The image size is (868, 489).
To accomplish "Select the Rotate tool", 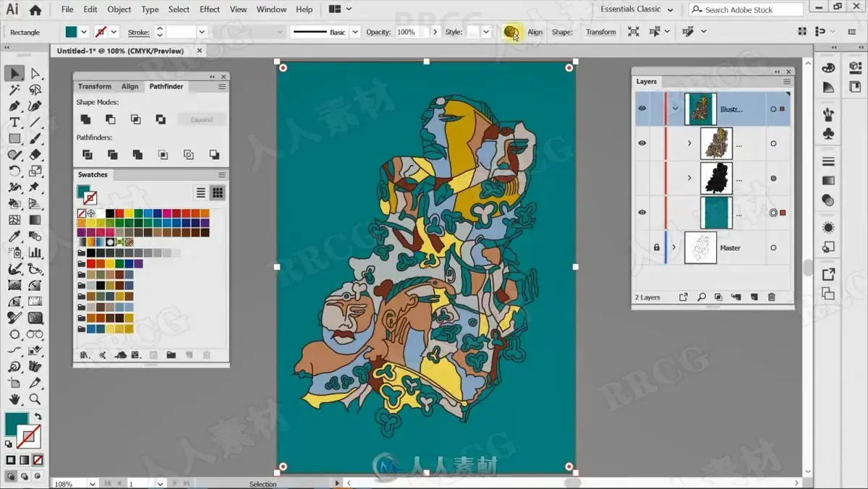I will coord(14,171).
